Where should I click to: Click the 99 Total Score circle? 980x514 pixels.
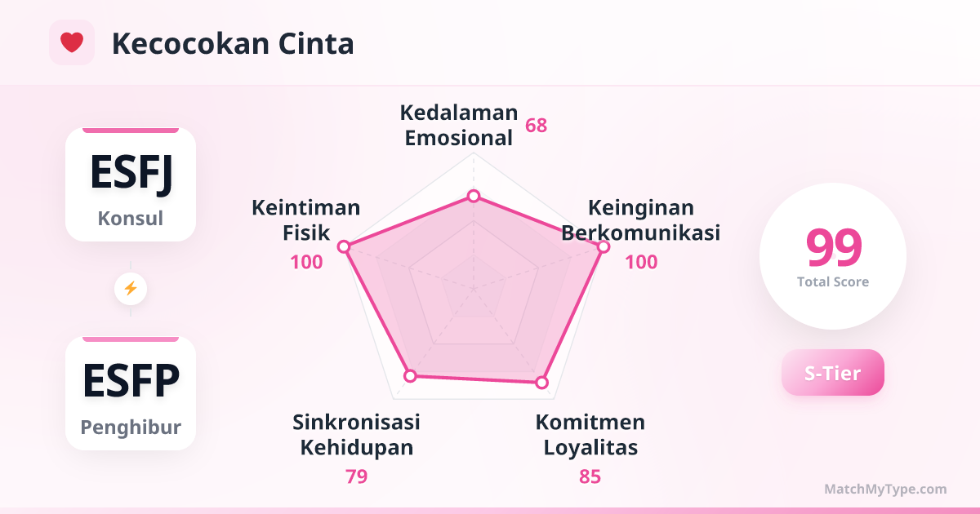click(x=832, y=256)
